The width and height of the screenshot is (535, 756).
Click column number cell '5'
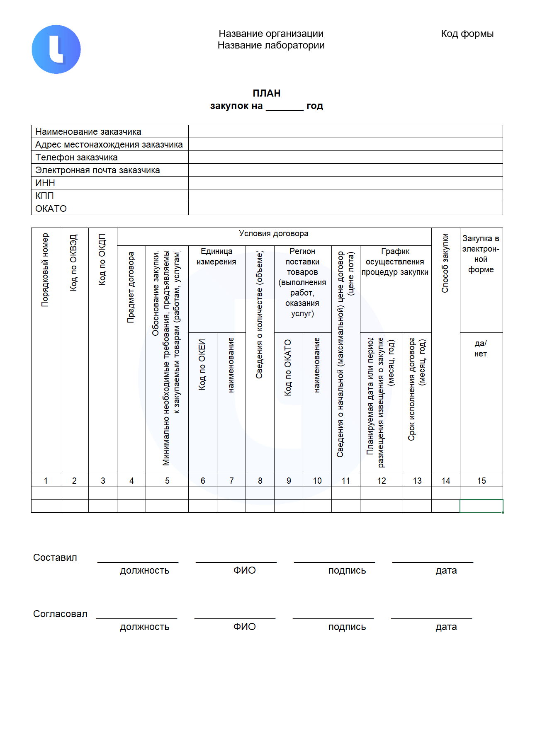click(x=167, y=480)
